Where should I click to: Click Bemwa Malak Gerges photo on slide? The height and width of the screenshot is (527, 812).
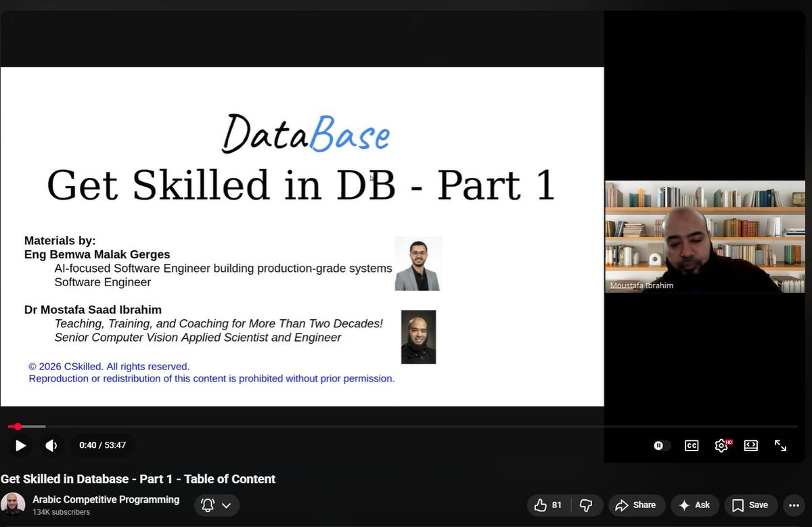coord(418,264)
